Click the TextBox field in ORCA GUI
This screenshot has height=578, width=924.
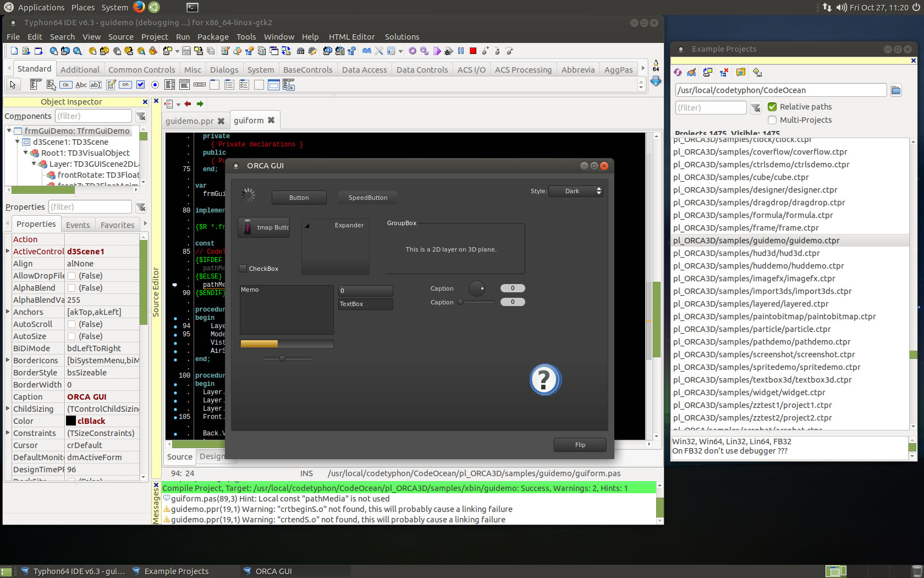tap(366, 304)
